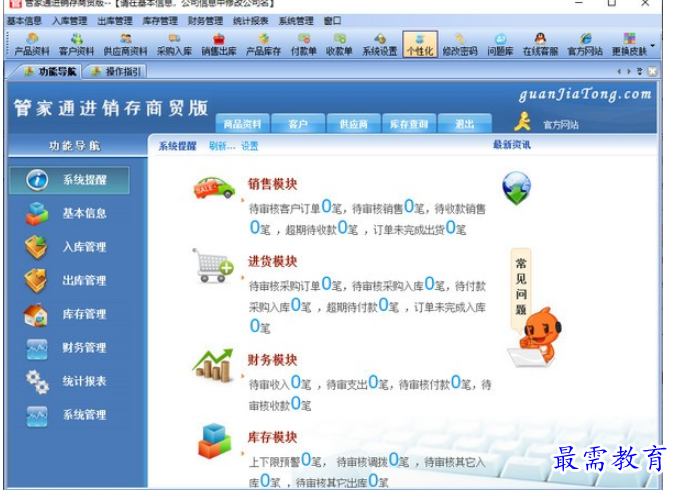The width and height of the screenshot is (675, 490).
Task: Click globe download icon under 最新资讯
Action: pyautogui.click(x=517, y=188)
